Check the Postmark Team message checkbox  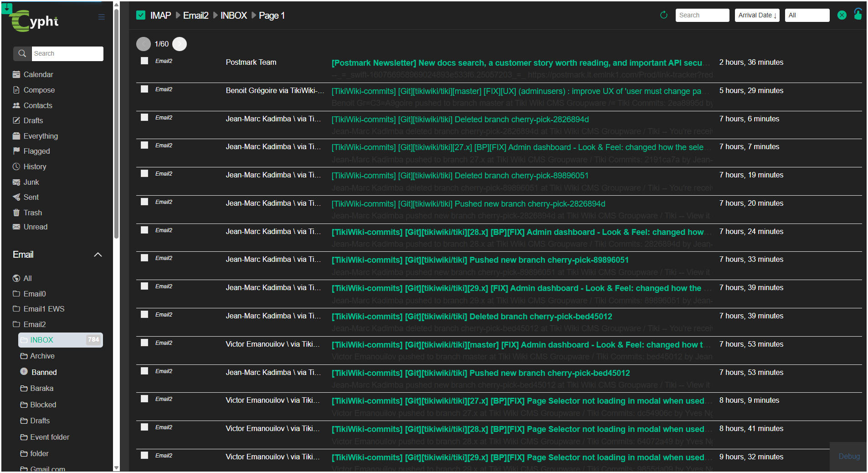(x=144, y=61)
